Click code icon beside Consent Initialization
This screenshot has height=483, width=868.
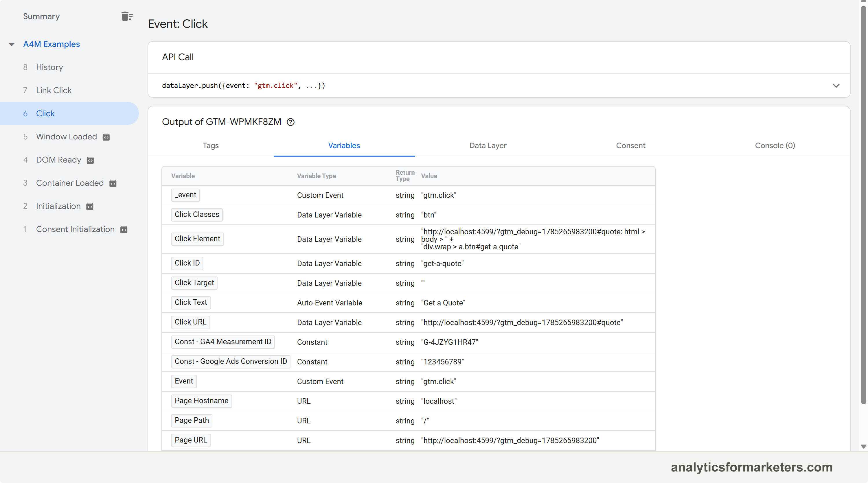coord(124,230)
